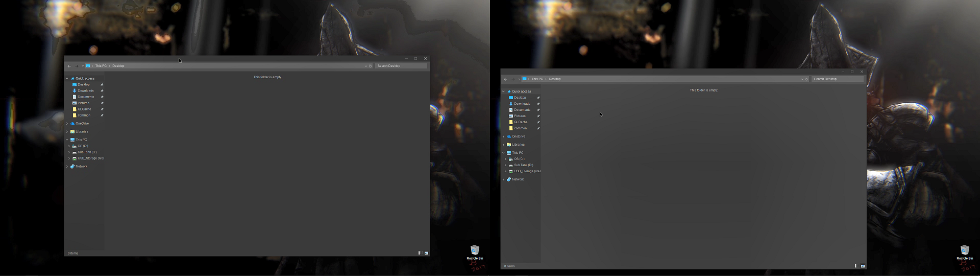The height and width of the screenshot is (276, 980).
Task: Go forward in the left-monitor Explorer window
Action: click(x=77, y=66)
